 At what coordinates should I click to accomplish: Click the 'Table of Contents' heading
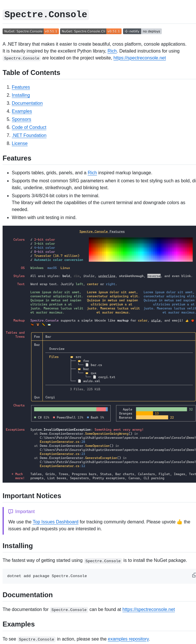point(31,73)
